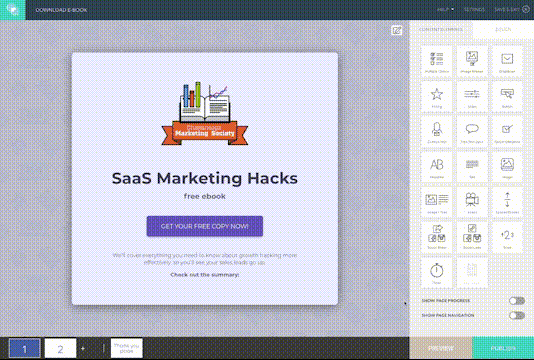Add an Image + Text element

437,202
